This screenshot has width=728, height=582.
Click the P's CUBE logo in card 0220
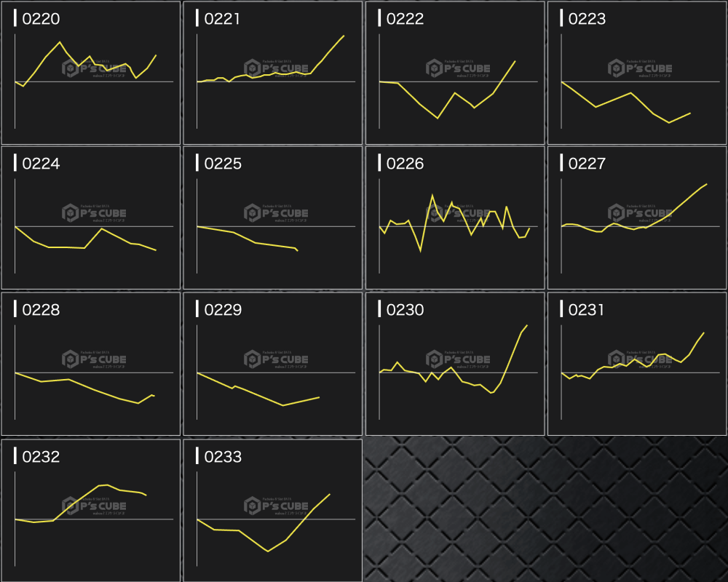(x=94, y=69)
